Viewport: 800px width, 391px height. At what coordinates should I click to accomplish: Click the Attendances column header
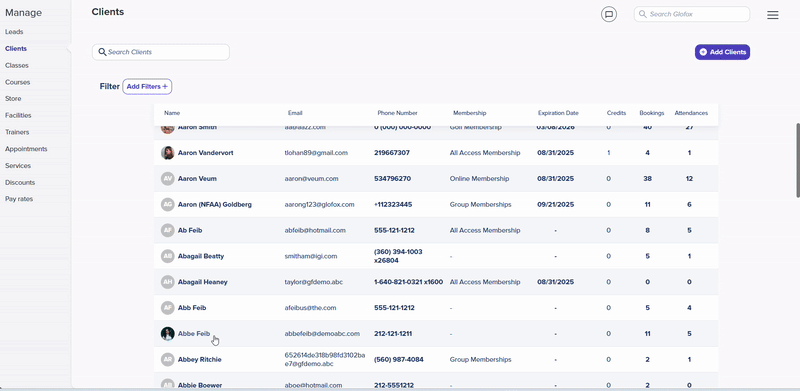pyautogui.click(x=691, y=113)
